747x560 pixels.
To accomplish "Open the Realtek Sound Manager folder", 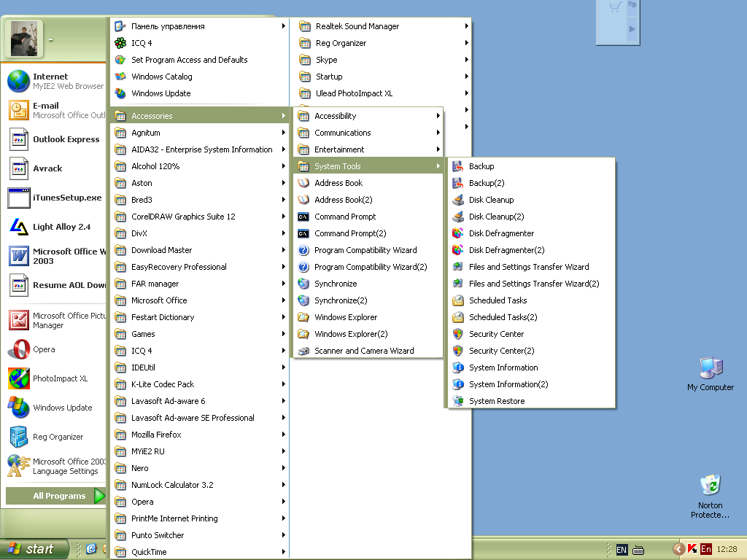I will (x=382, y=26).
